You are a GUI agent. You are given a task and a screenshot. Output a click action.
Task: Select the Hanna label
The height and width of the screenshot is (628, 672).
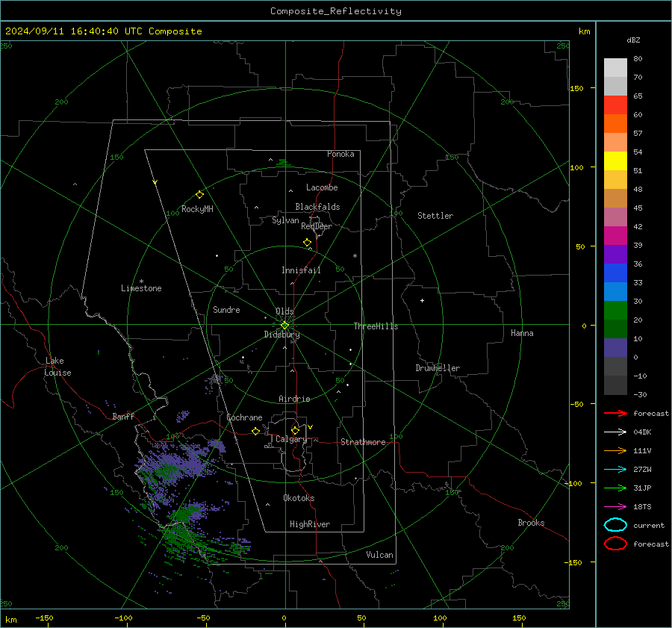tap(522, 333)
